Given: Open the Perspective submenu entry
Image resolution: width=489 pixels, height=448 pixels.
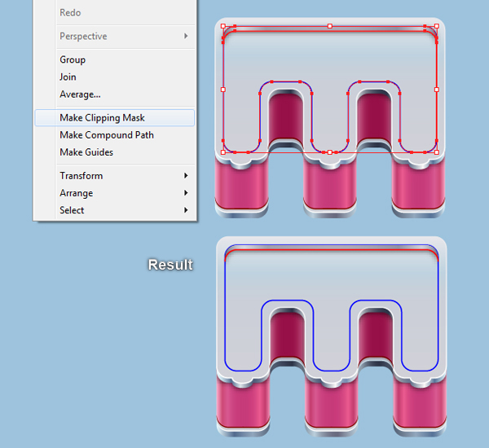Looking at the screenshot, I should 114,36.
